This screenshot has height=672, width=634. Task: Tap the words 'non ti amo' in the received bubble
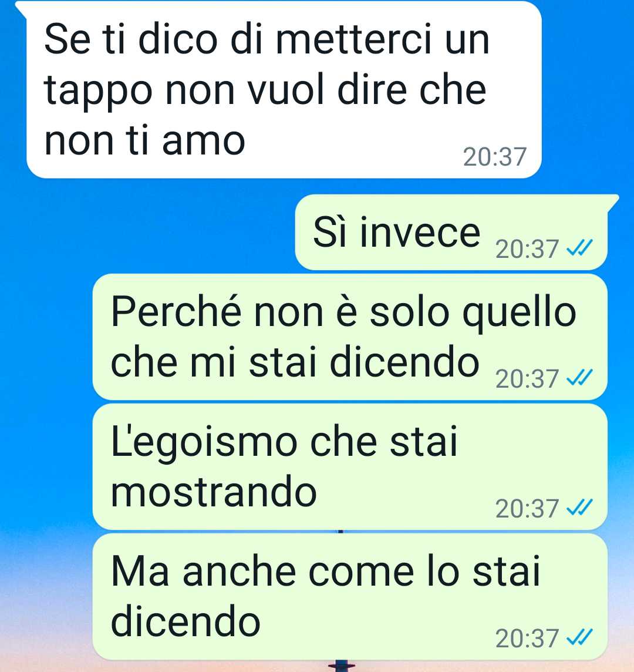(x=144, y=140)
